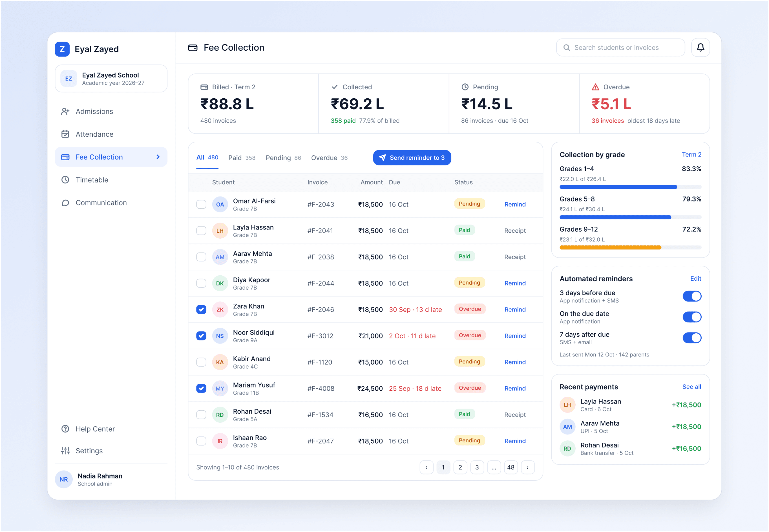Switch to the Paid 358 tab
769x532 pixels.
242,158
